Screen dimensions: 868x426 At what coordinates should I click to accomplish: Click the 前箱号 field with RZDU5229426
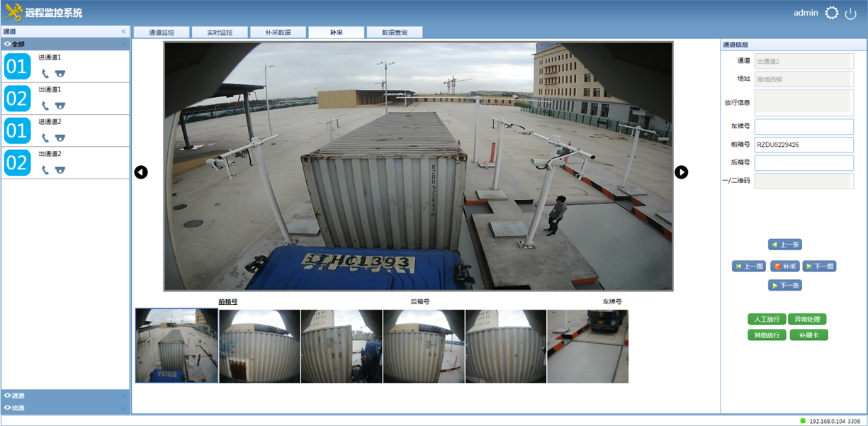804,145
